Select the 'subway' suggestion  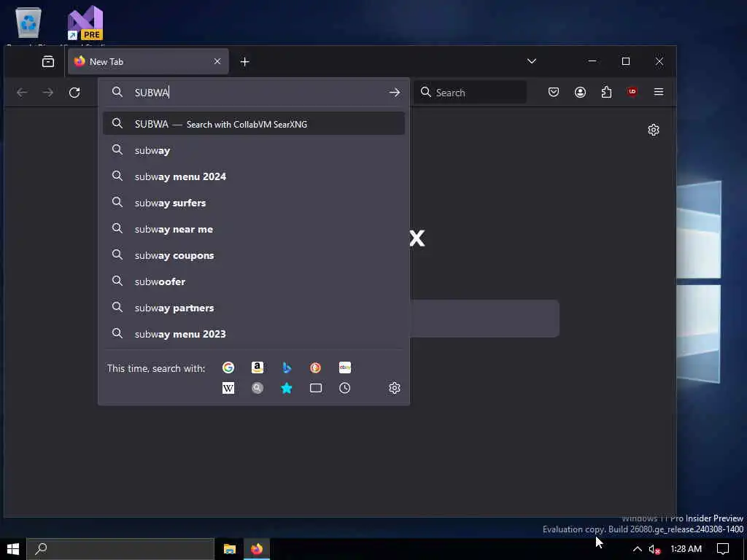click(254, 150)
